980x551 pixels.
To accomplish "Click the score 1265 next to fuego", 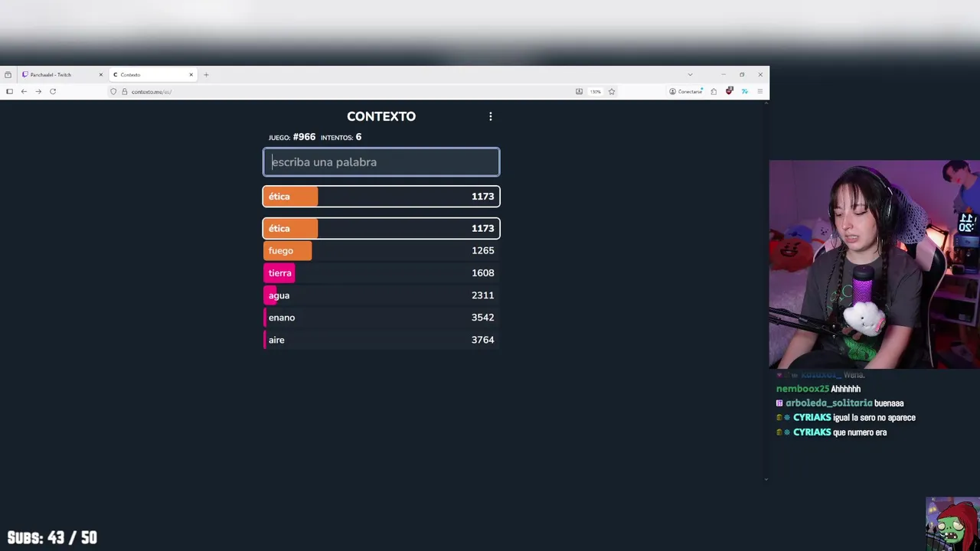I will tap(482, 250).
